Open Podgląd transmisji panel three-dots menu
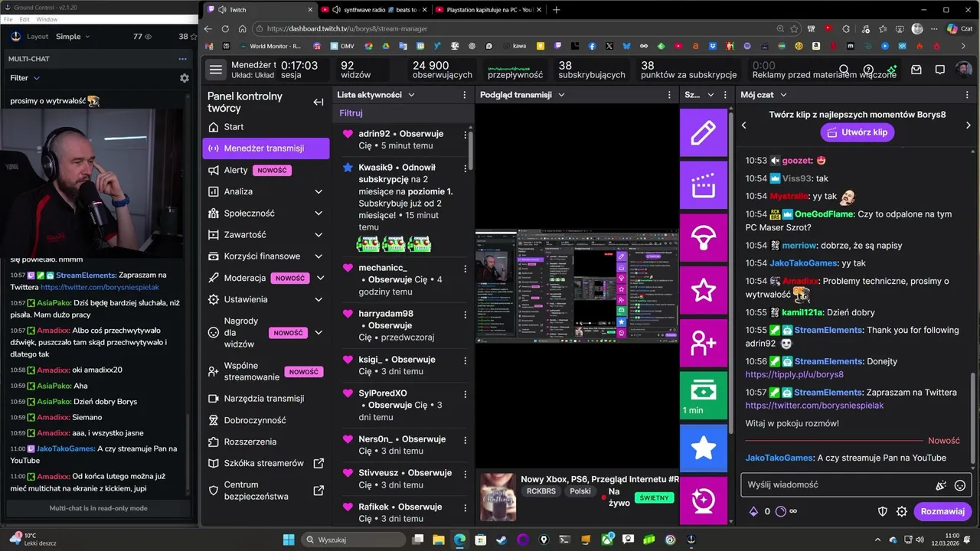This screenshot has width=980, height=551. pyautogui.click(x=668, y=95)
